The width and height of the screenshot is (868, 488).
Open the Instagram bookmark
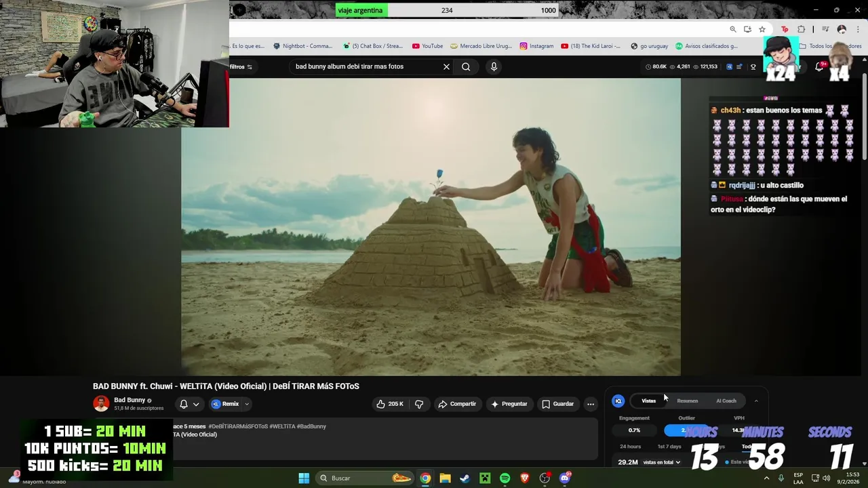536,46
